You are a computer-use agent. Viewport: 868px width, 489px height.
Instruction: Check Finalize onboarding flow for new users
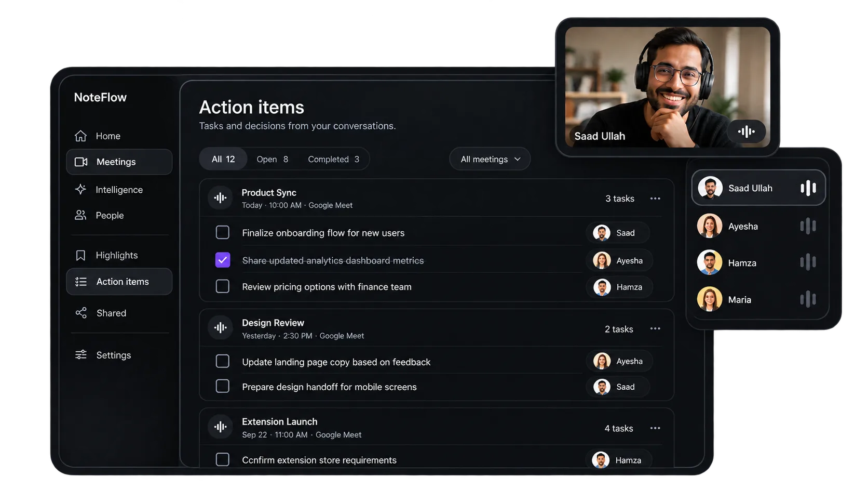click(223, 232)
